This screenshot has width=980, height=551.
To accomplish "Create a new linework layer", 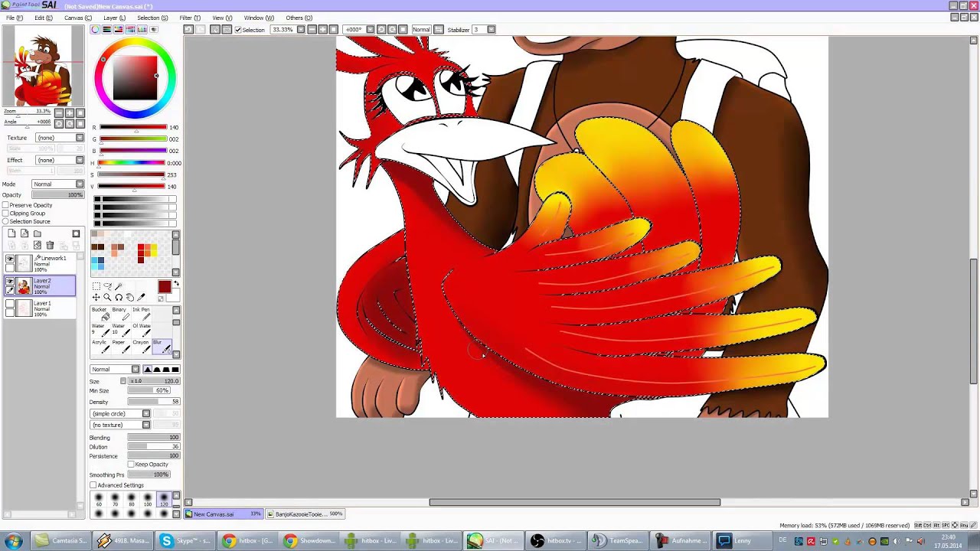I will (24, 233).
